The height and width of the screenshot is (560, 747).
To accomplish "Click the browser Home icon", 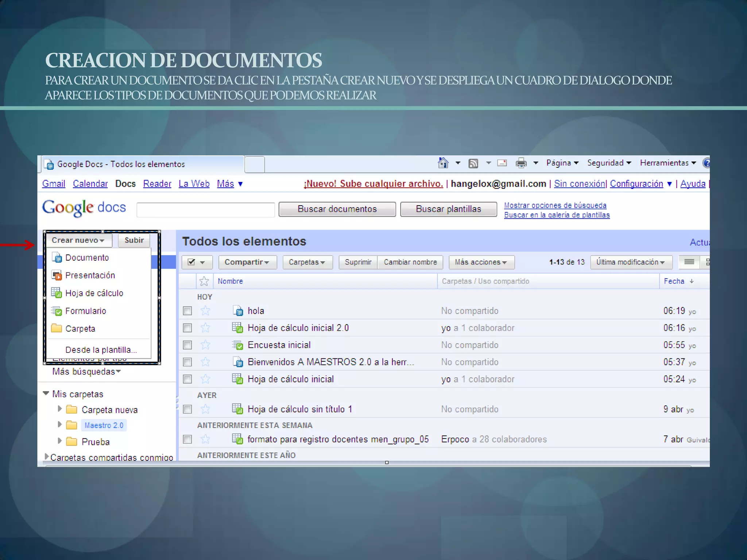I will pyautogui.click(x=443, y=163).
